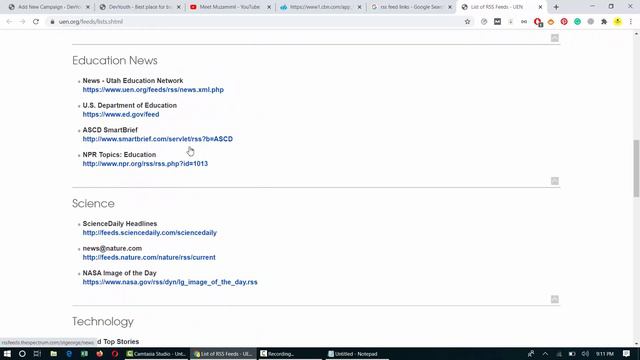Viewport: 640px width, 360px height.
Task: Open the volume control in system tray
Action: [x=585, y=354]
